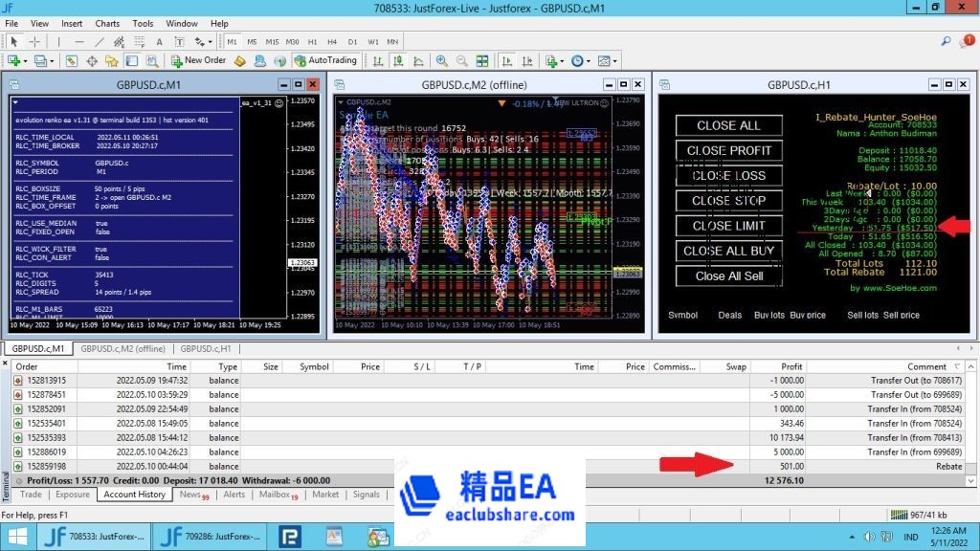Click the zoom out magnifier icon
This screenshot has height=551, width=980.
tap(460, 60)
